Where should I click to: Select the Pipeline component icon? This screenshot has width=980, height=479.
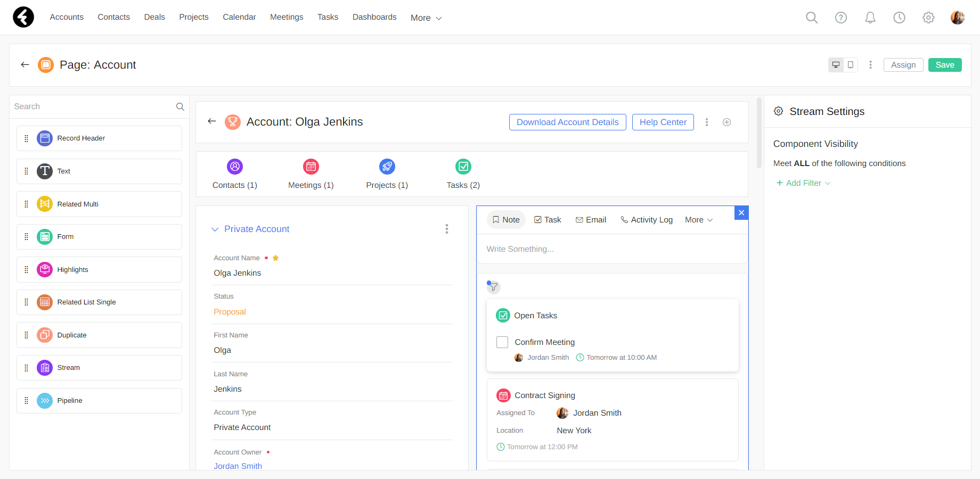click(45, 401)
